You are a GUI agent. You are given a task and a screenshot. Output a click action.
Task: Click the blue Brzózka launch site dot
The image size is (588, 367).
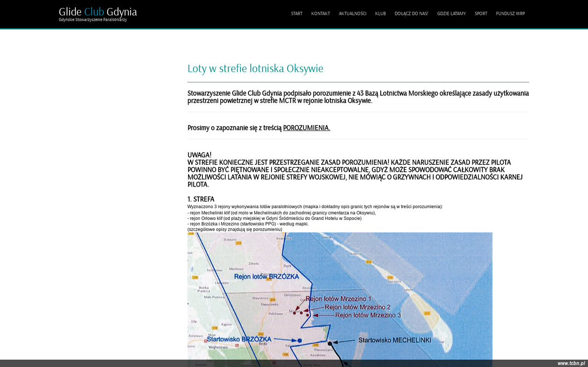pos(299,341)
